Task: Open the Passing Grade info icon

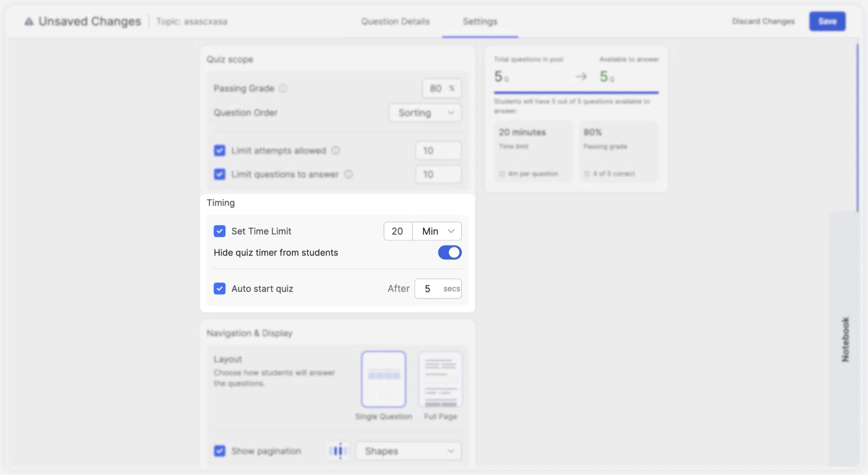Action: point(283,88)
